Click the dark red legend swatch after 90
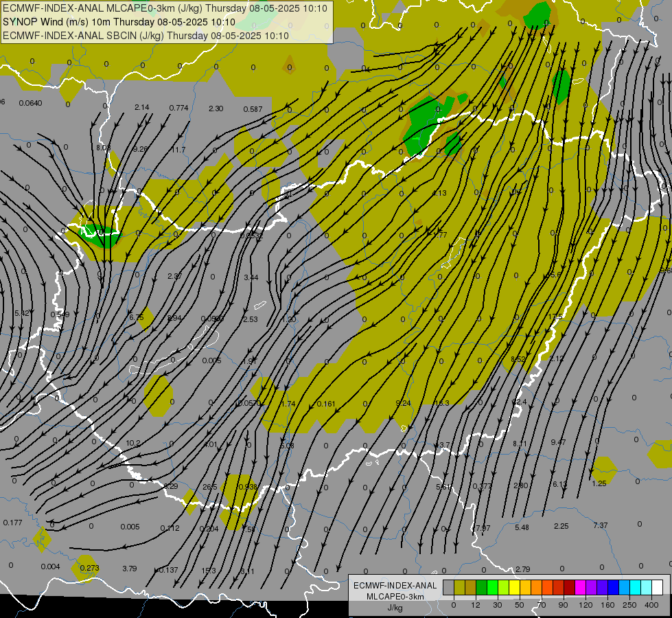The image size is (672, 618). pyautogui.click(x=570, y=587)
